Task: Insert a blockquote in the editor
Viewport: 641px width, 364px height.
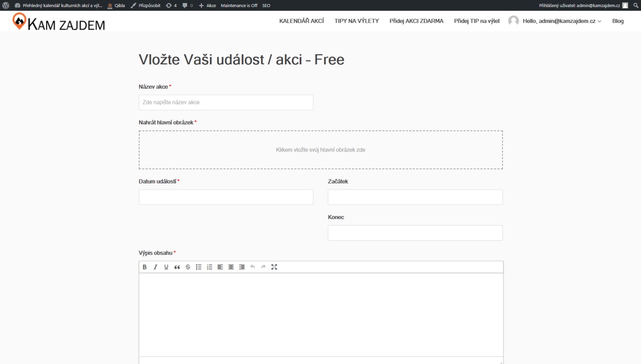Action: click(177, 267)
